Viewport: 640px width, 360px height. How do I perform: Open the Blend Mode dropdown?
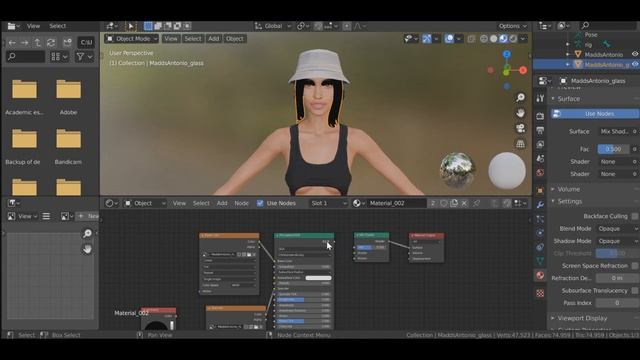[617, 229]
